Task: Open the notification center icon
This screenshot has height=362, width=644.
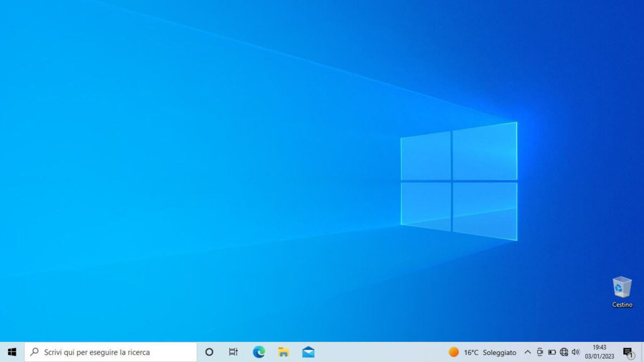Action: pos(628,352)
